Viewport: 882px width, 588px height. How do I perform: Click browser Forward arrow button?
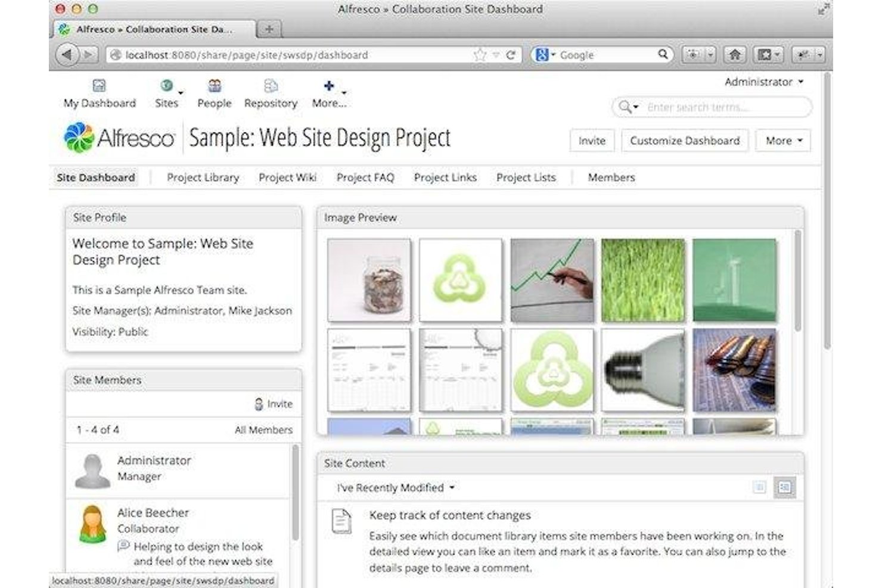pyautogui.click(x=88, y=55)
